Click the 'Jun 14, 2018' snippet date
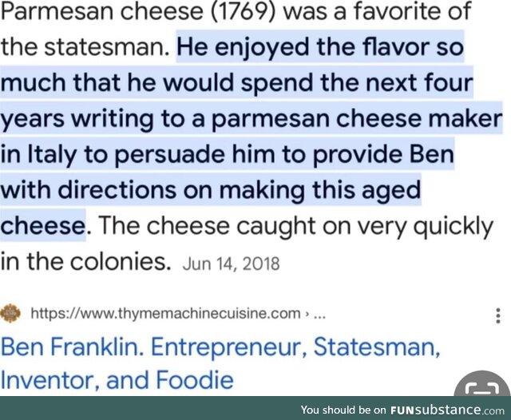The width and height of the screenshot is (511, 420). pos(231,263)
